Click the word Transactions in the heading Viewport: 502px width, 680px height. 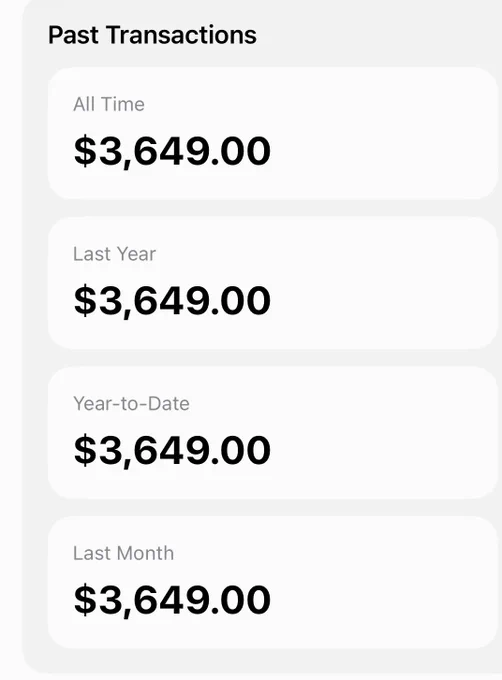[x=181, y=35]
